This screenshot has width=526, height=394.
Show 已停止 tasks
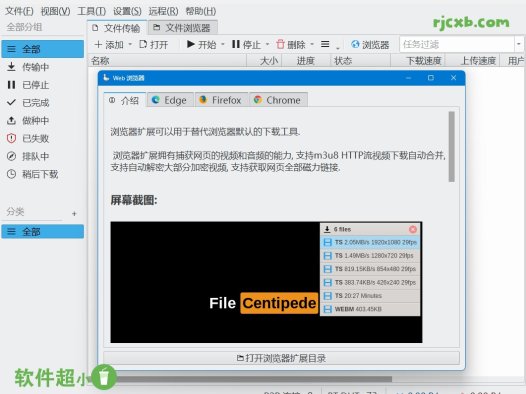(43, 85)
